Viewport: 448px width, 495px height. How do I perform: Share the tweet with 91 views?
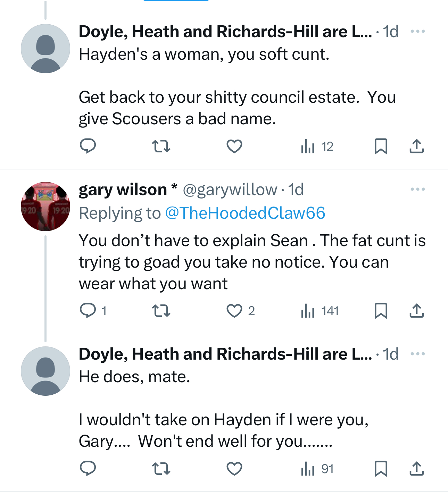(416, 469)
